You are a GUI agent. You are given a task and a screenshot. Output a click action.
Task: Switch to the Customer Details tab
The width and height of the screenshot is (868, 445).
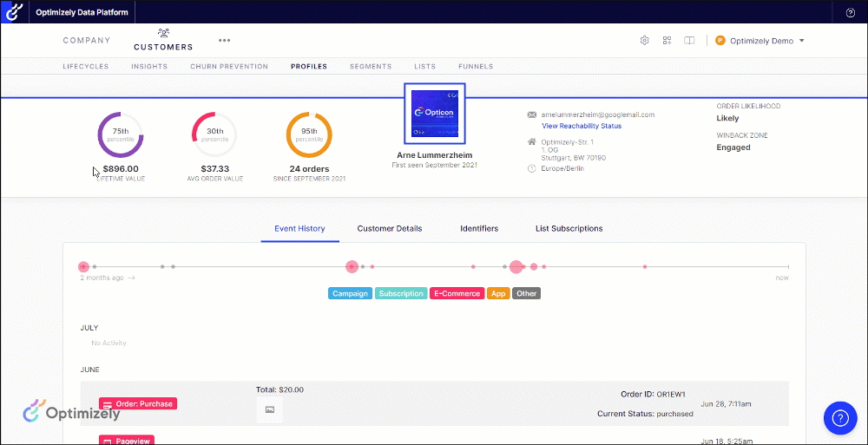click(x=390, y=229)
